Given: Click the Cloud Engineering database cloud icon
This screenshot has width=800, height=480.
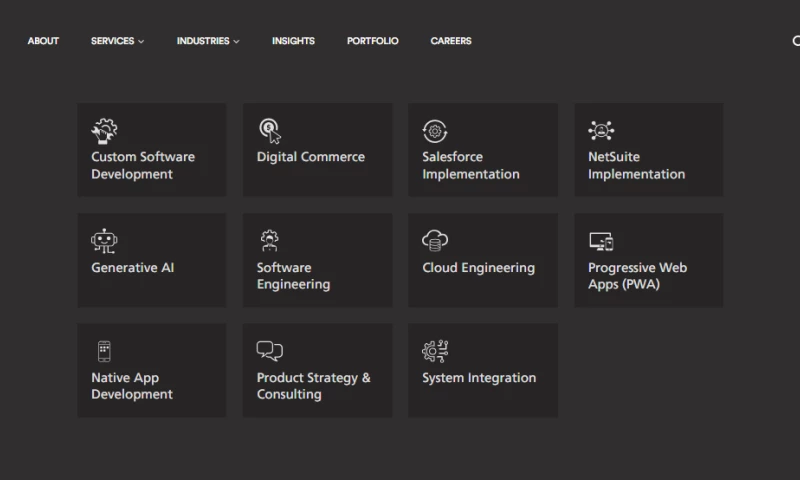Looking at the screenshot, I should pos(435,241).
